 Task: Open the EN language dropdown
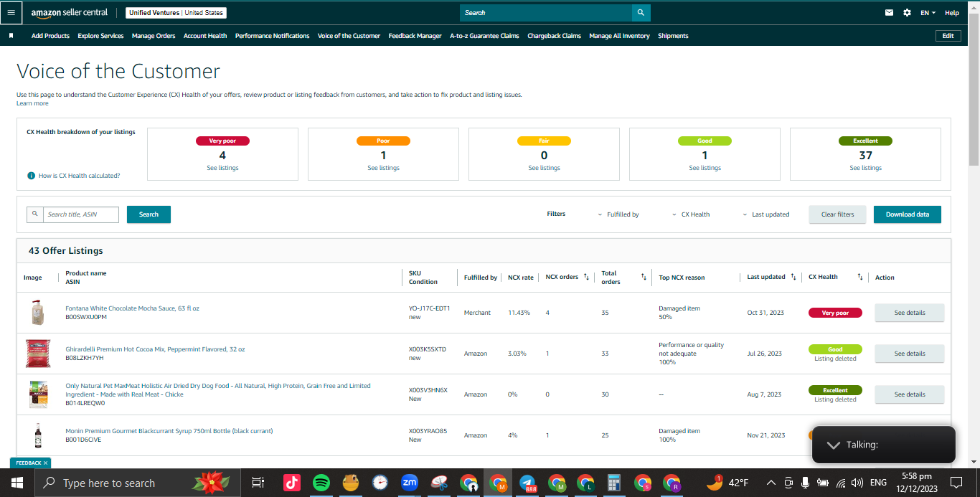click(x=928, y=13)
